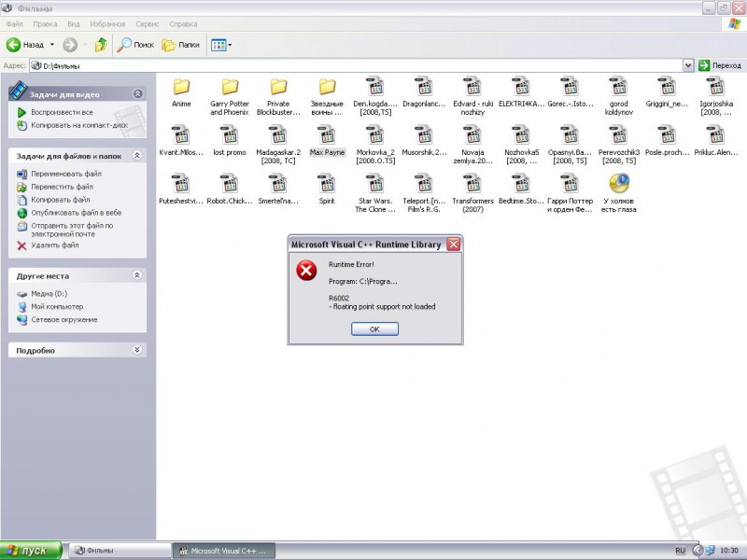Select Edvard - ruki nozhizy video file

[472, 96]
